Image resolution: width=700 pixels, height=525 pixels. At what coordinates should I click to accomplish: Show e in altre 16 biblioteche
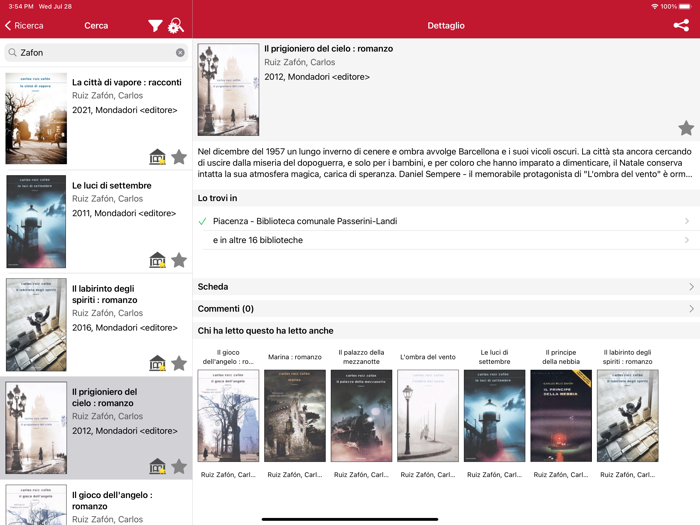[x=258, y=240]
